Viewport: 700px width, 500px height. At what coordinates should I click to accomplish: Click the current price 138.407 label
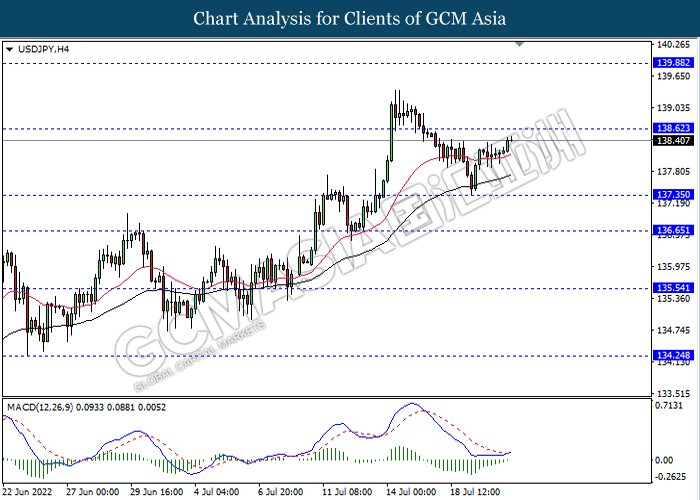pyautogui.click(x=673, y=141)
